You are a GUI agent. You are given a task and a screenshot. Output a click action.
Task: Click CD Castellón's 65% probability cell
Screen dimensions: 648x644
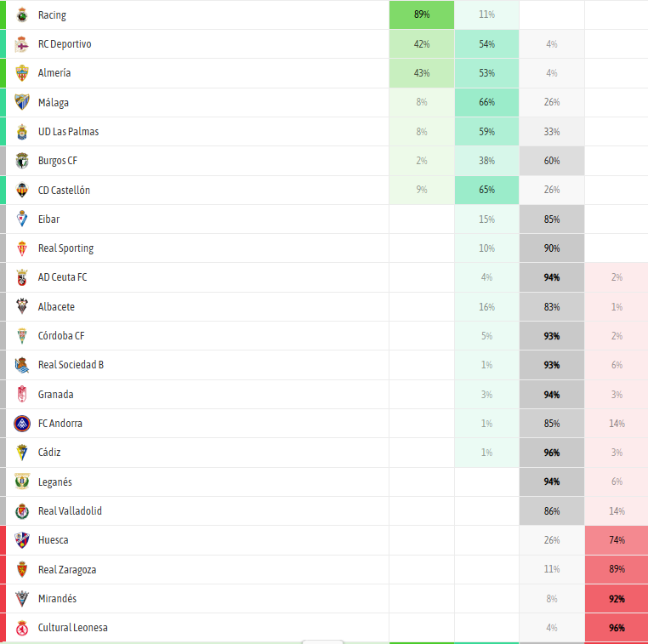[486, 190]
